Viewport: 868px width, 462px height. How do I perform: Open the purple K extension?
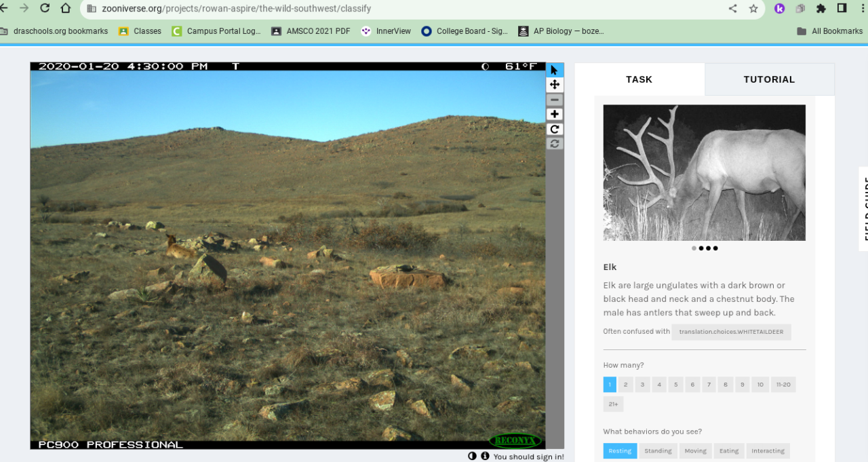(780, 9)
